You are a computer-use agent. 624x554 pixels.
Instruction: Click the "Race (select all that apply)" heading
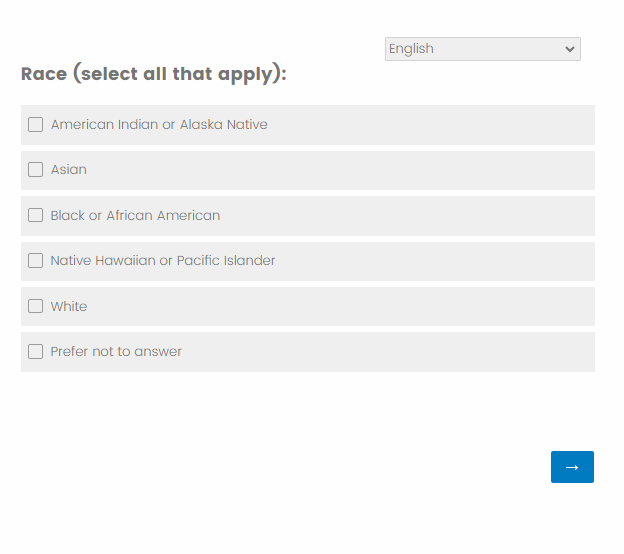click(153, 74)
